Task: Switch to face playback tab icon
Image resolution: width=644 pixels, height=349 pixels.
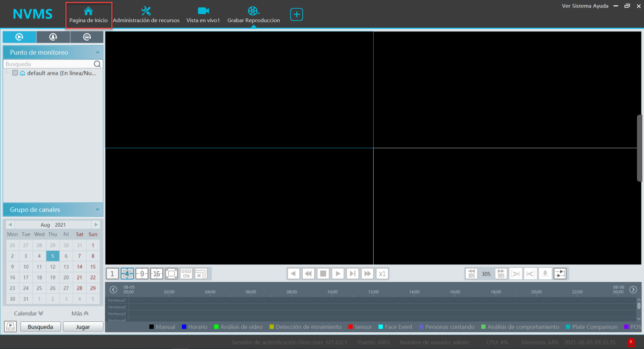Action: point(53,37)
